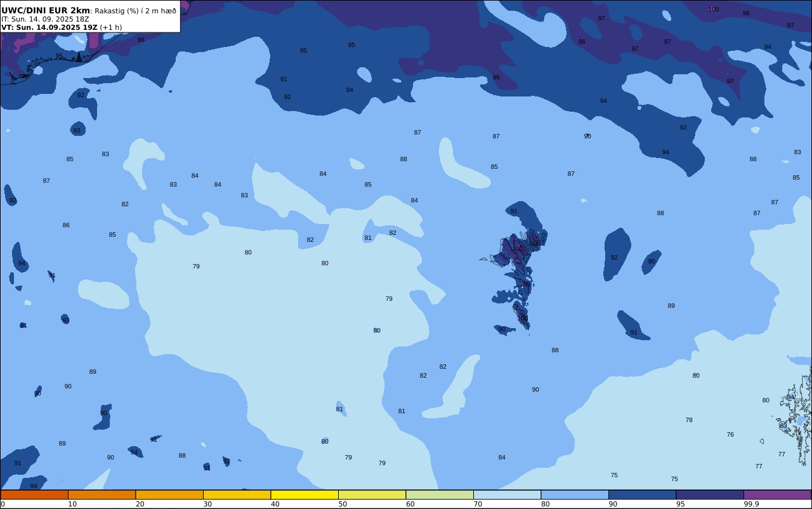Image resolution: width=812 pixels, height=509 pixels.
Task: Select the "50" legend scale label
Action: tap(343, 504)
